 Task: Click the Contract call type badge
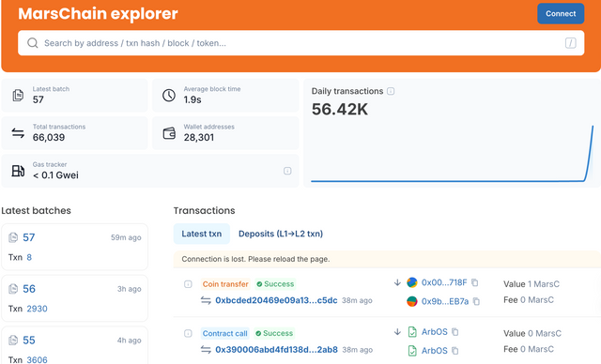click(x=225, y=333)
